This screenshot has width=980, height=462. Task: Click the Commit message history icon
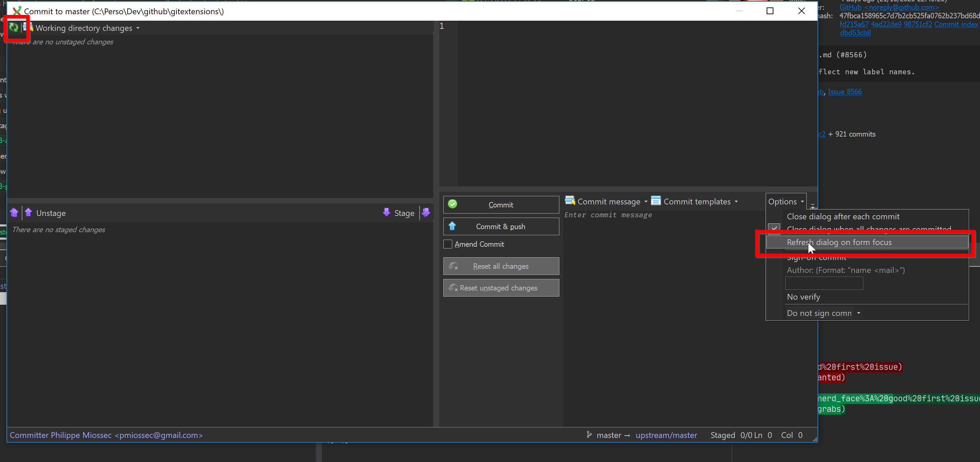(570, 201)
